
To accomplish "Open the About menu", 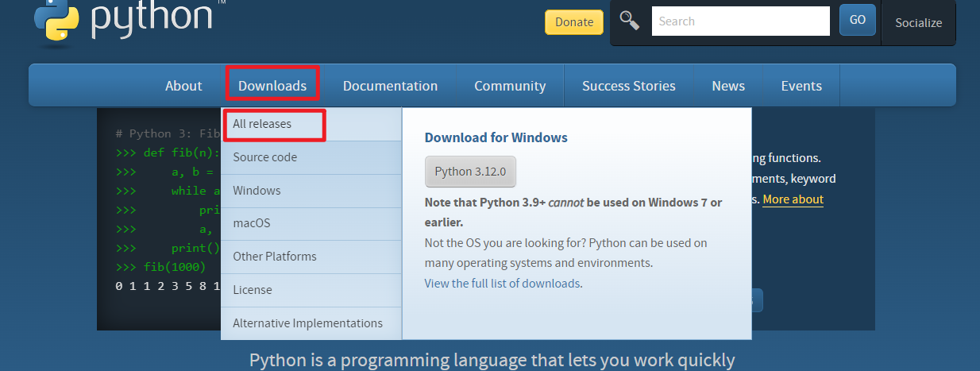I will 183,86.
